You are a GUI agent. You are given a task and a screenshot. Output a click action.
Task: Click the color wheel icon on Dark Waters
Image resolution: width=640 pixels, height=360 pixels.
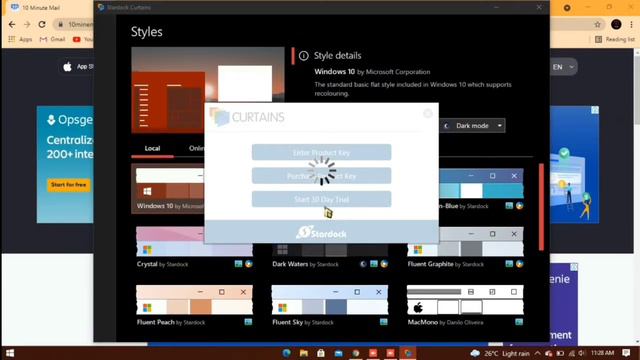(384, 264)
